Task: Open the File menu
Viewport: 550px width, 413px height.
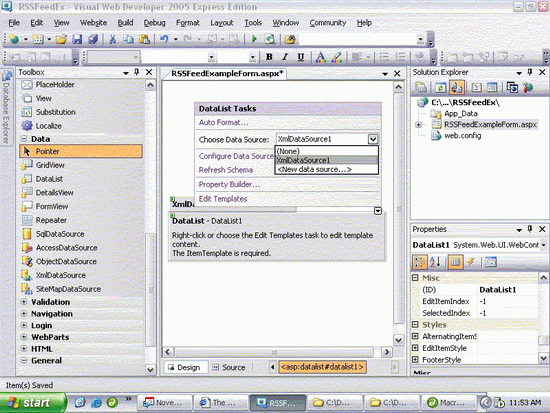Action: pos(14,23)
